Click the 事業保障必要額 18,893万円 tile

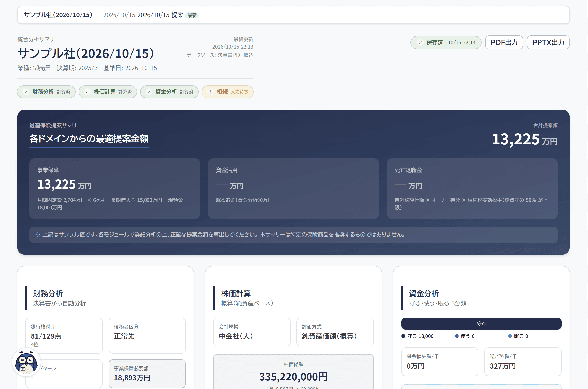click(x=147, y=374)
